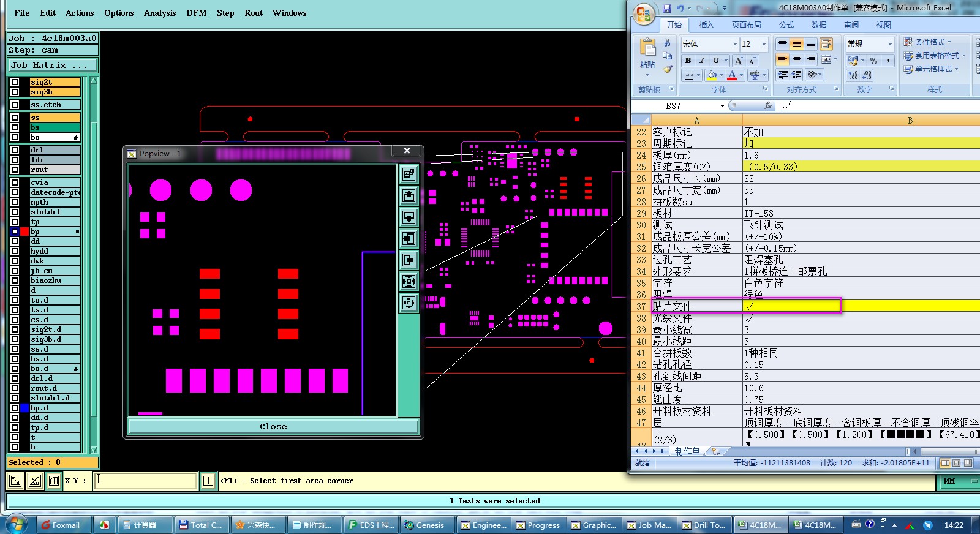Click the Increase Decimal icon

[x=853, y=75]
